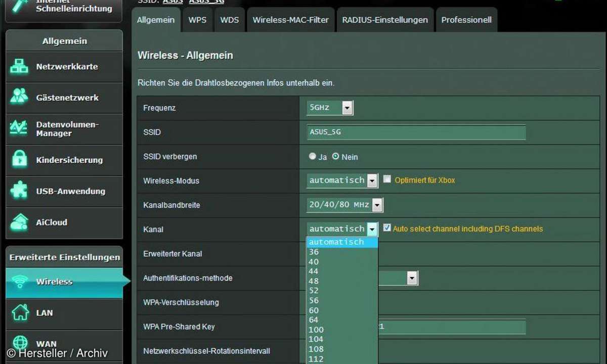This screenshot has width=607, height=364.
Task: Select Ja for SSID verbergen
Action: [x=312, y=156]
